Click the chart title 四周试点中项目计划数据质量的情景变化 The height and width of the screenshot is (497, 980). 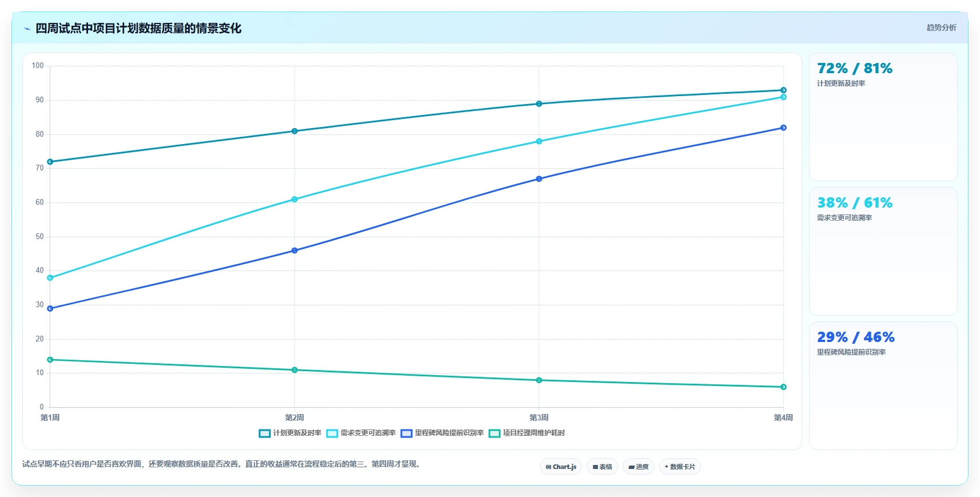(138, 29)
